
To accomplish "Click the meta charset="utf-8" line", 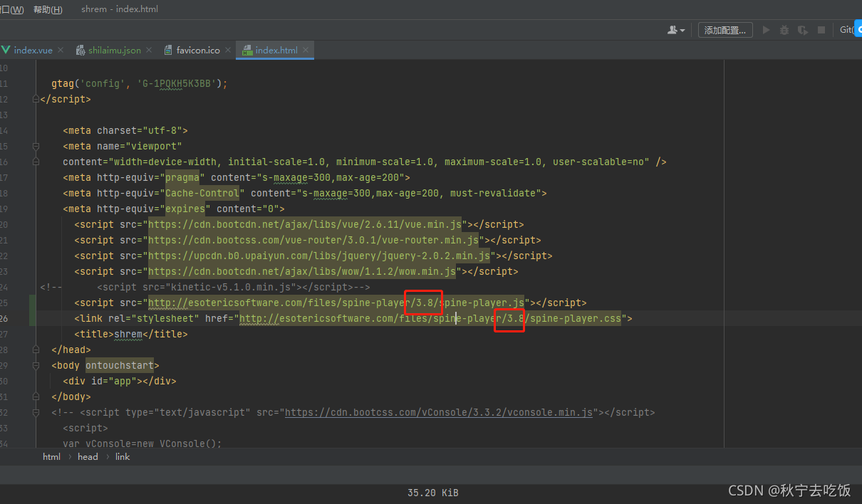I will (125, 130).
